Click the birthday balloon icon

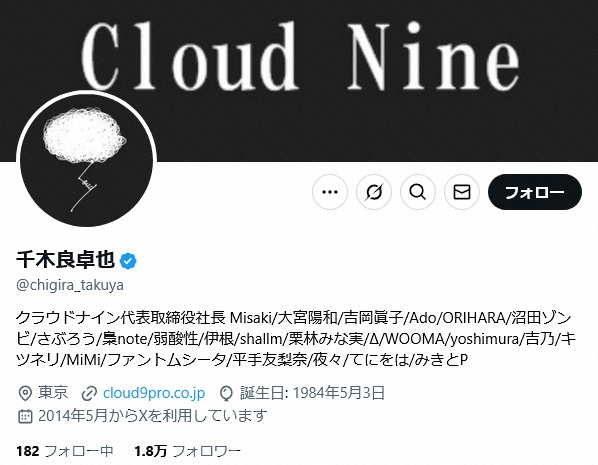(227, 393)
